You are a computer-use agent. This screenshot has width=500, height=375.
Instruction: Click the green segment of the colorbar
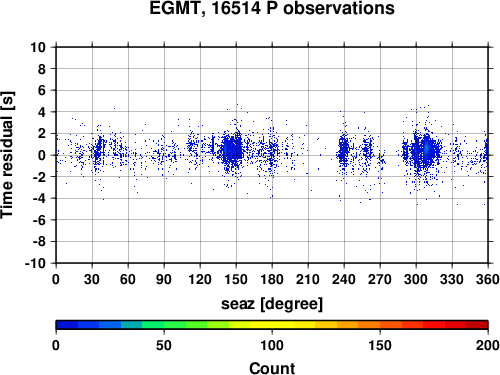tap(164, 324)
